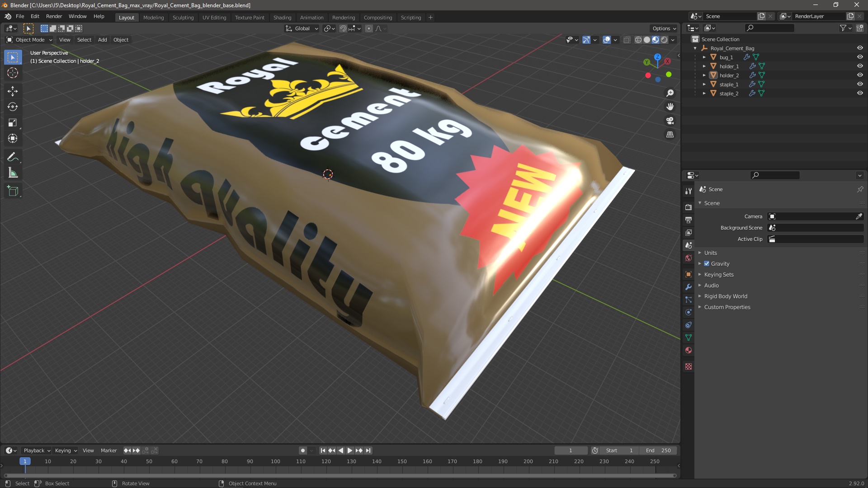Expand the bug_1 tree item
868x488 pixels.
pos(704,57)
